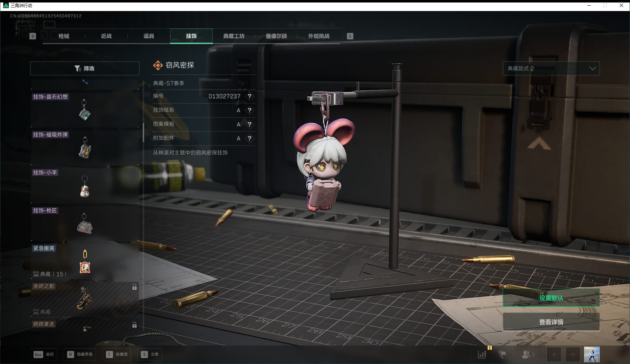Click the help icon for 挂饰炫彩
This screenshot has width=630, height=364.
coord(250,110)
